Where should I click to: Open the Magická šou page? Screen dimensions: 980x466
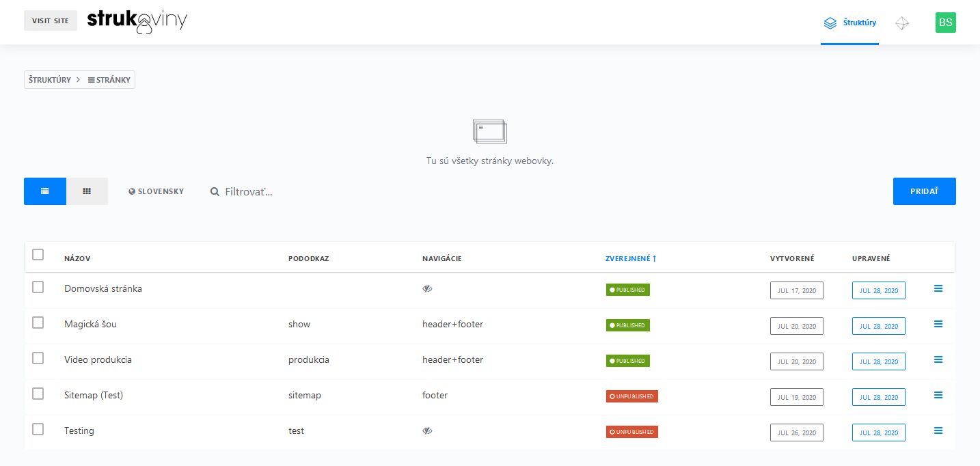tap(90, 324)
